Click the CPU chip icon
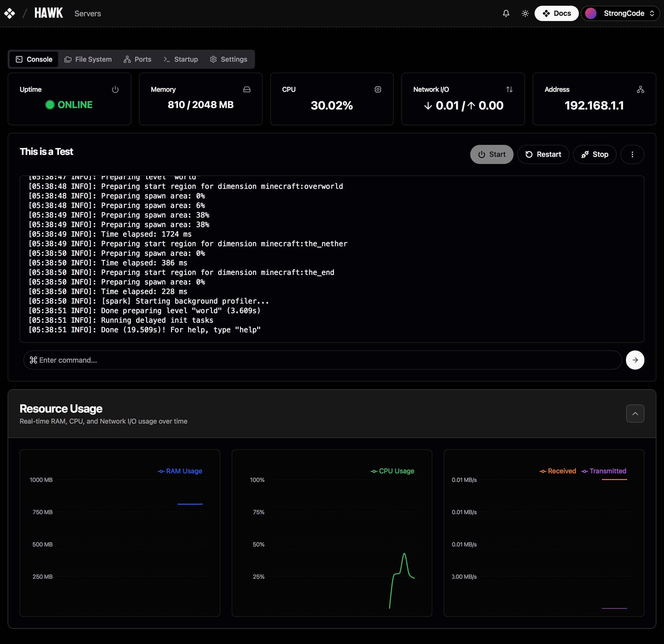 (x=378, y=89)
